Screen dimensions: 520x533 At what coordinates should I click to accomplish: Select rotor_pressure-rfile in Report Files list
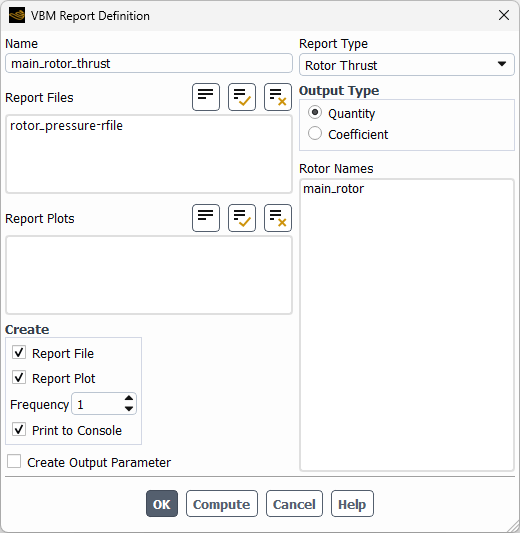[x=66, y=126]
